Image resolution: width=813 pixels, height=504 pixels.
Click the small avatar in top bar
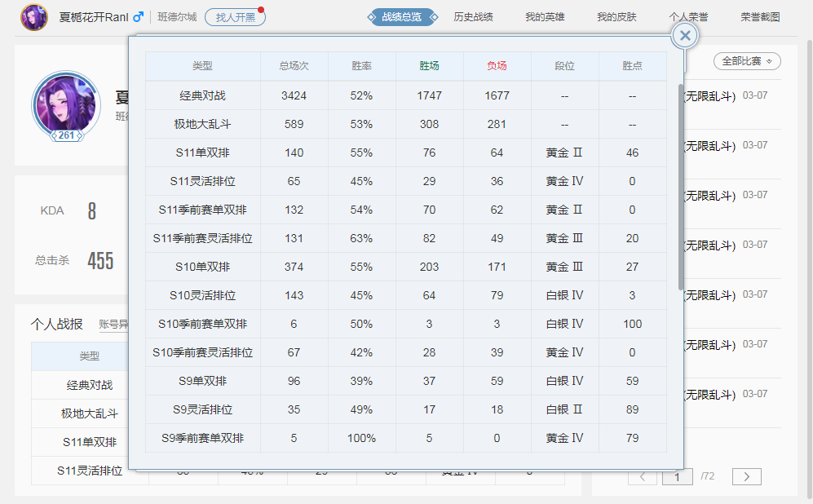coord(34,17)
